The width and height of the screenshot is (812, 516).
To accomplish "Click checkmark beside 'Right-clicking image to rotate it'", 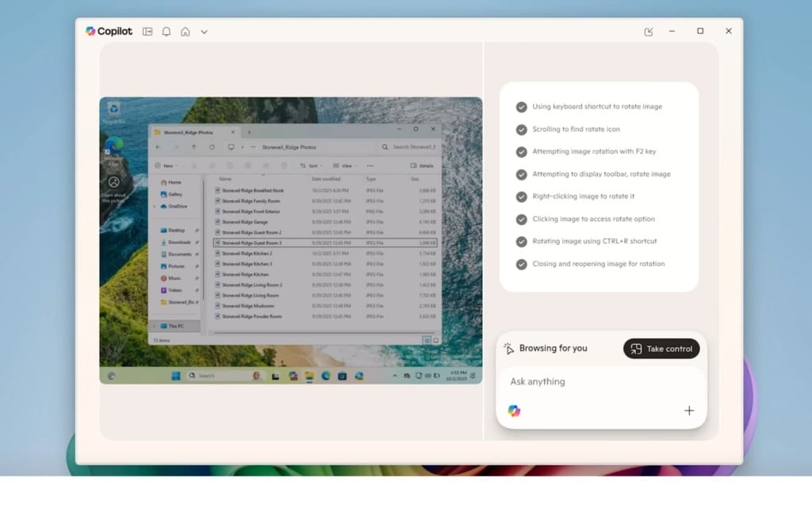I will [x=521, y=197].
